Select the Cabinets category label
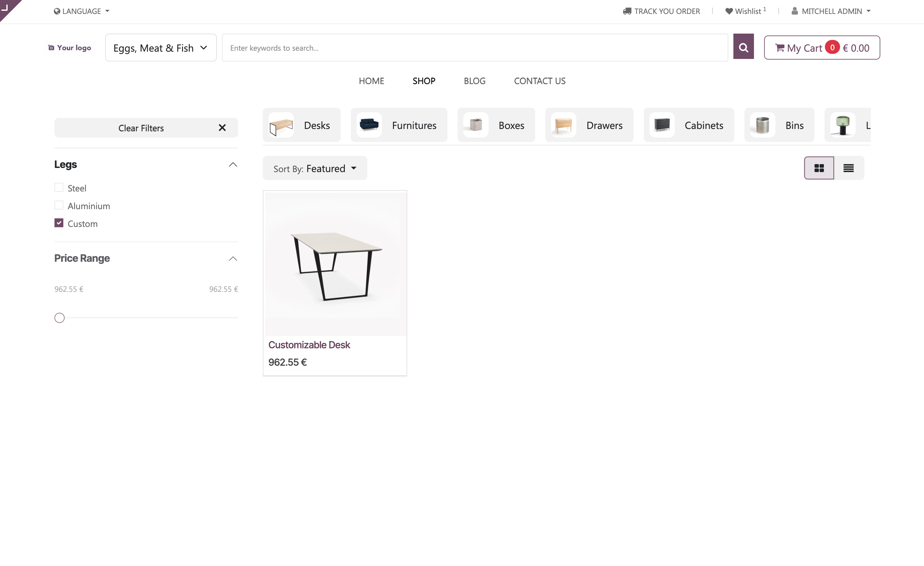The height and width of the screenshot is (566, 924). click(x=704, y=125)
